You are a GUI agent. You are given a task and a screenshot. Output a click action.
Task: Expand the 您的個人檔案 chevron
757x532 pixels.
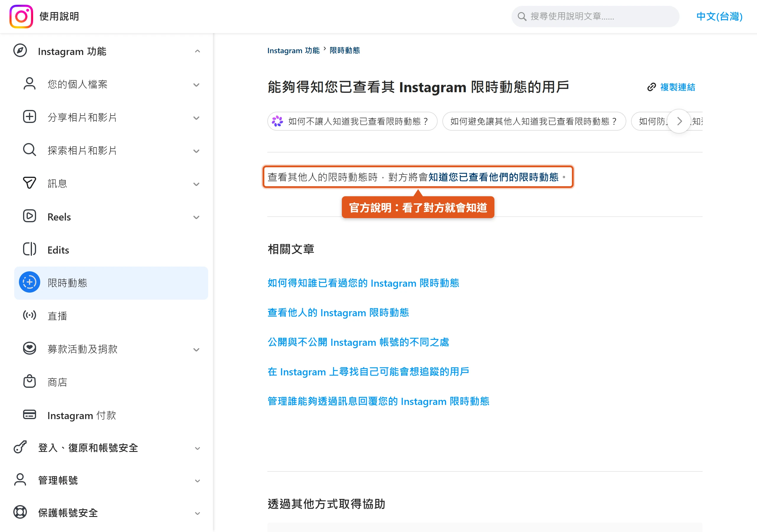click(196, 85)
